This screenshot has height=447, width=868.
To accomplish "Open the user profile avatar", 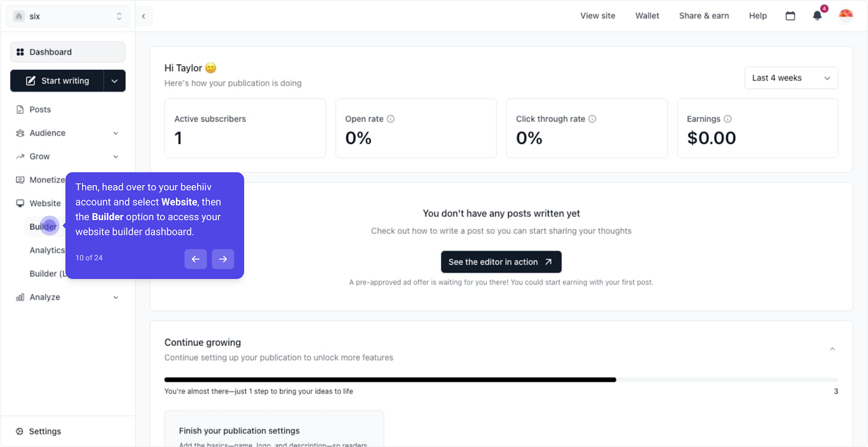I will (x=846, y=15).
